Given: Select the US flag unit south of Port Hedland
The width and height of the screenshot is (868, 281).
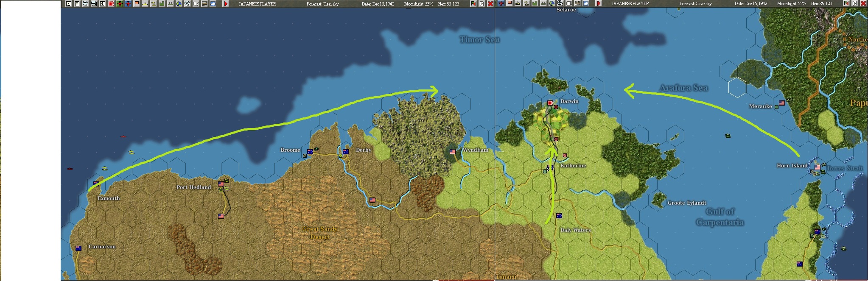Looking at the screenshot, I should [221, 216].
